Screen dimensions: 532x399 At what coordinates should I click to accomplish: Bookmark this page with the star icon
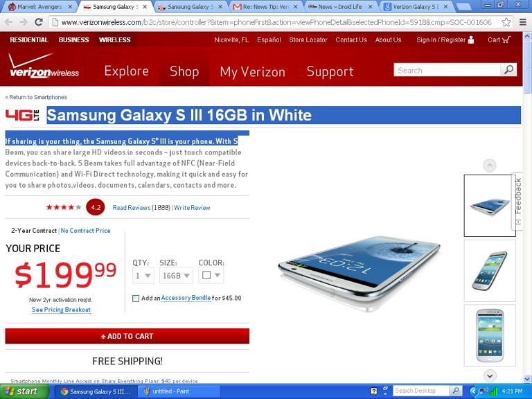[506, 22]
